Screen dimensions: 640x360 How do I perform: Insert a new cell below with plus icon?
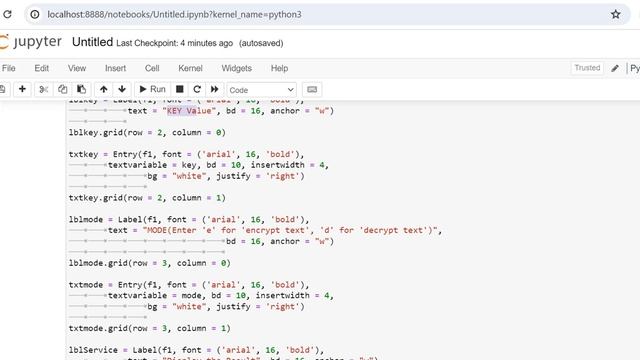(22, 89)
